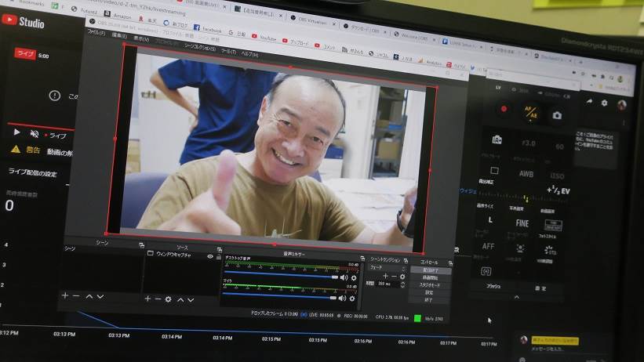Open mic audio settings gear in mixer
This screenshot has height=362, width=644.
[352, 299]
